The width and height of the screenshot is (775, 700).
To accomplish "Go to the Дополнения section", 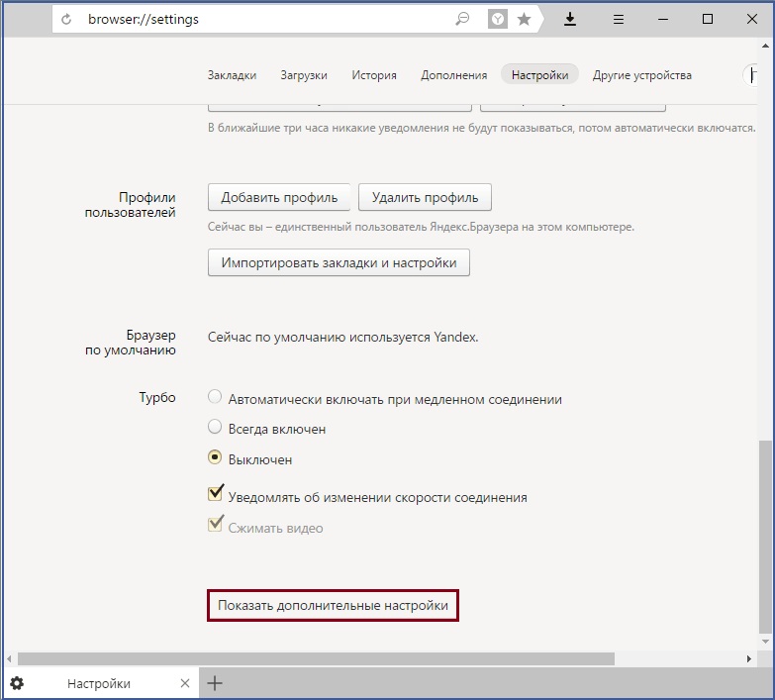I will tap(453, 75).
